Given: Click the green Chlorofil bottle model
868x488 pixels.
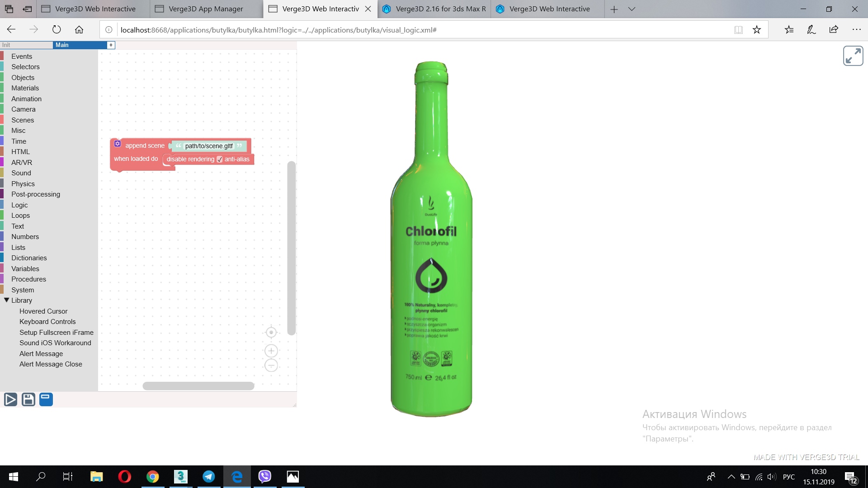Looking at the screenshot, I should coord(431,239).
